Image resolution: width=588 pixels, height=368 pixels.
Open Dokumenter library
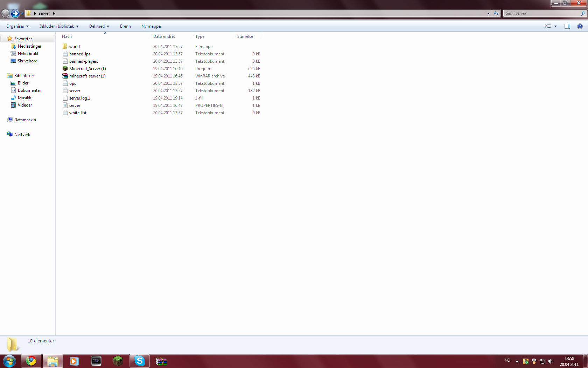(x=29, y=90)
